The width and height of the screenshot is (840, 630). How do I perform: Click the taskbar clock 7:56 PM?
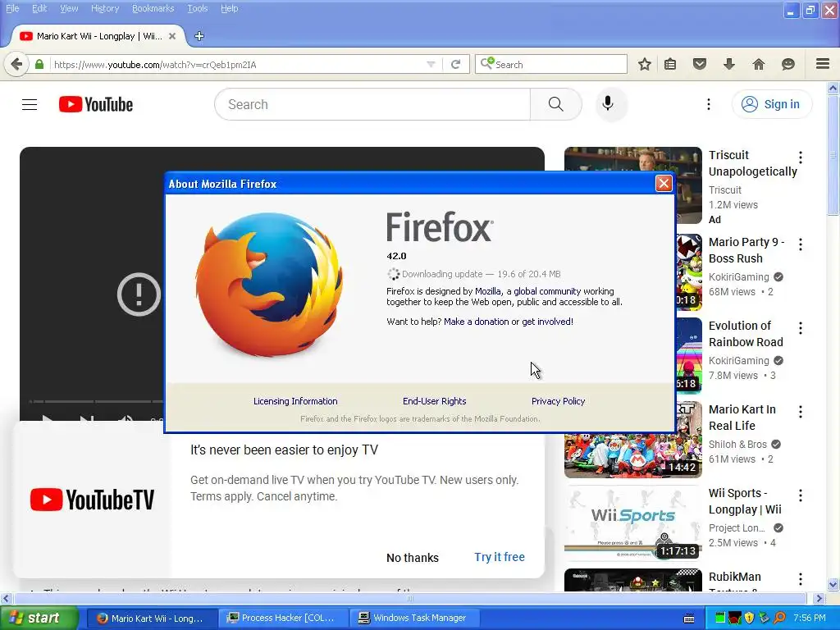(810, 619)
